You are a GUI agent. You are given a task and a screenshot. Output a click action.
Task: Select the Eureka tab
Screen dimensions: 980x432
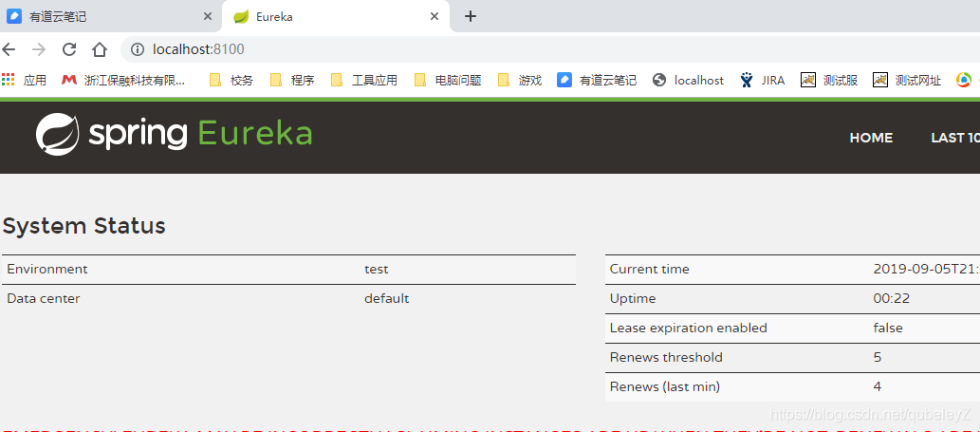click(x=336, y=16)
